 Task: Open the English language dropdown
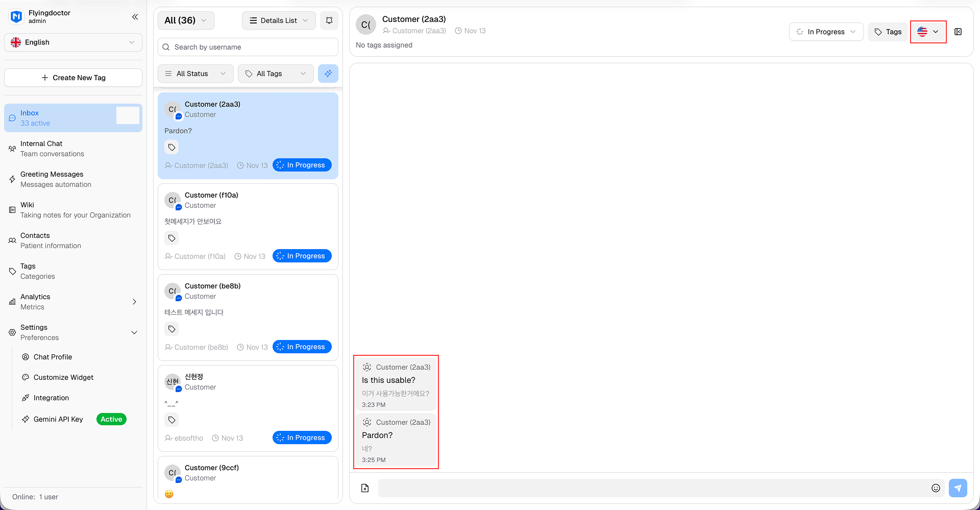point(73,42)
